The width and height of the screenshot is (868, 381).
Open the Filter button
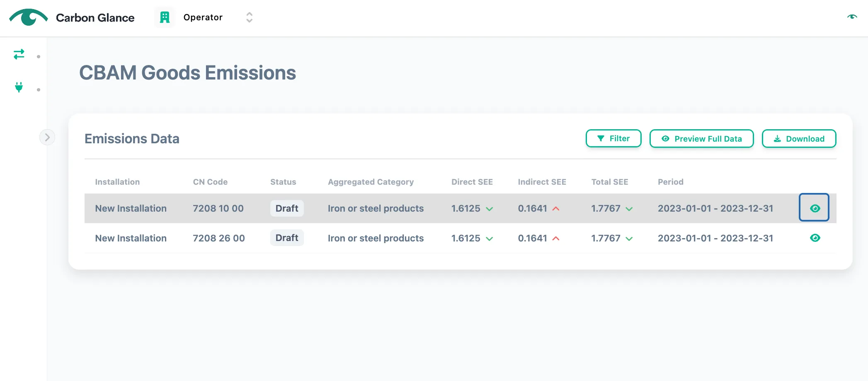click(613, 138)
